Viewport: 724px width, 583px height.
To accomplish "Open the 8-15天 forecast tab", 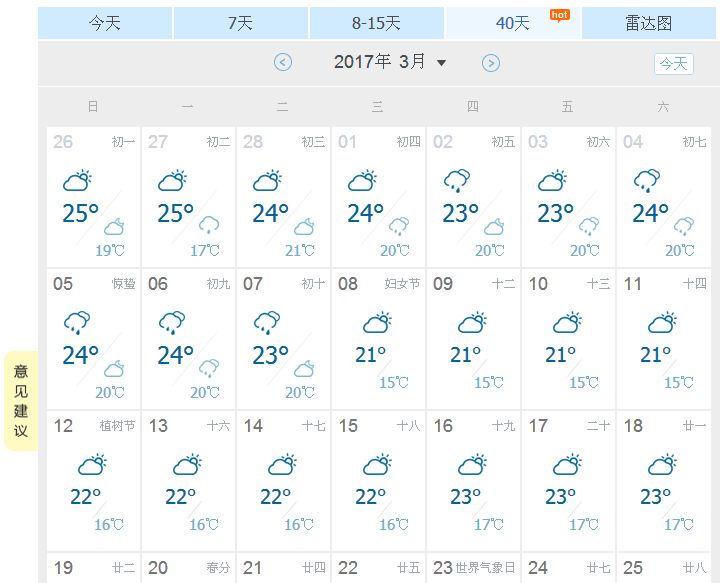I will [x=376, y=23].
